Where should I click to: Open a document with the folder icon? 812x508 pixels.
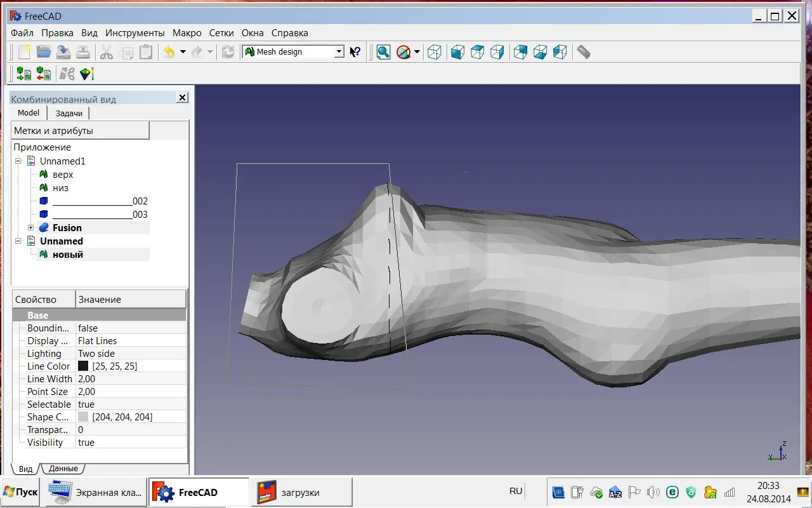44,52
